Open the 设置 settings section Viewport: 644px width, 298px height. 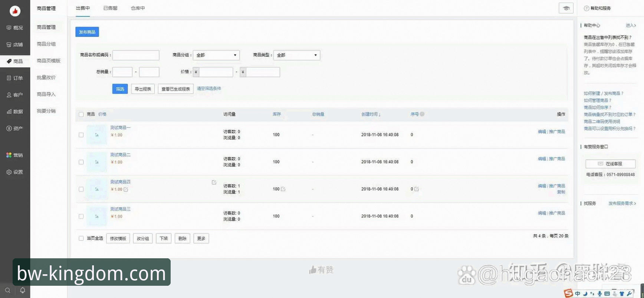tap(15, 172)
